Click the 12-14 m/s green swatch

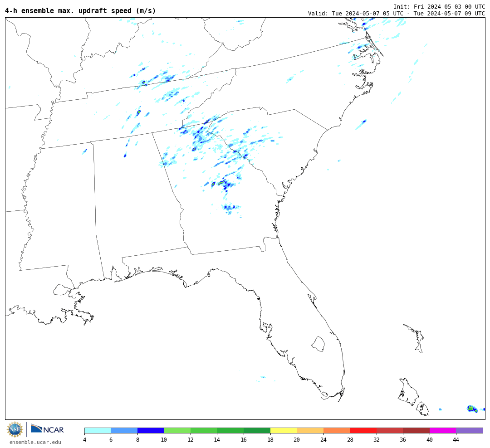pos(204,431)
